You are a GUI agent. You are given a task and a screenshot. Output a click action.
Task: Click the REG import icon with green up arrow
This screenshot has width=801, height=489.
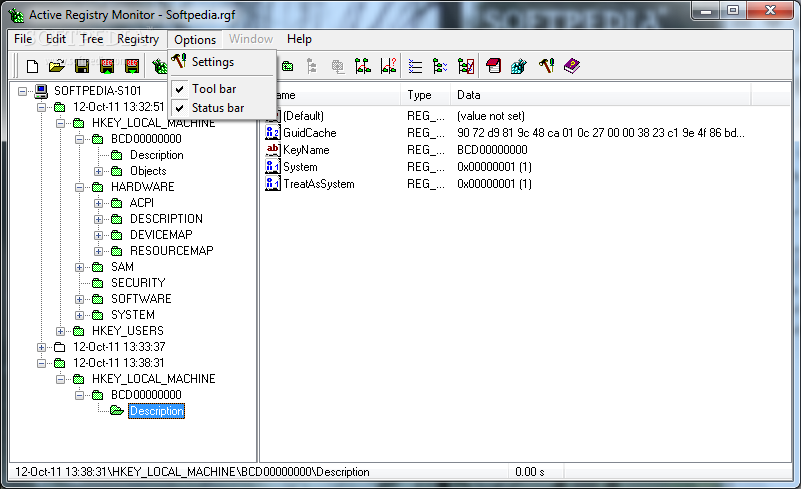point(107,66)
